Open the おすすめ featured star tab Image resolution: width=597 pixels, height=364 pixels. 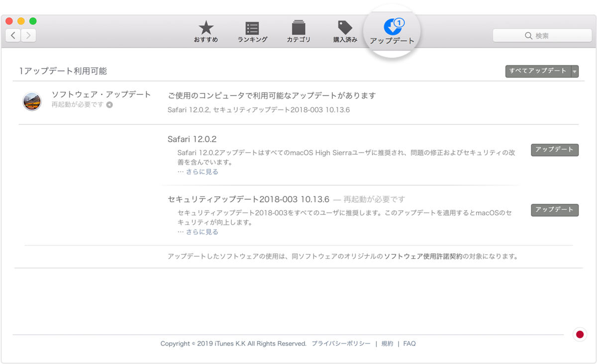pos(206,32)
